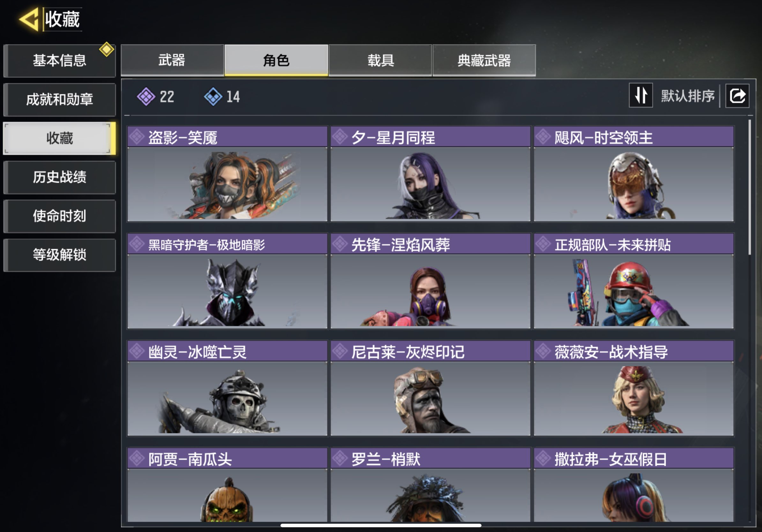Click the share icon next to 默认排序
Viewport: 762px width, 532px height.
(737, 96)
